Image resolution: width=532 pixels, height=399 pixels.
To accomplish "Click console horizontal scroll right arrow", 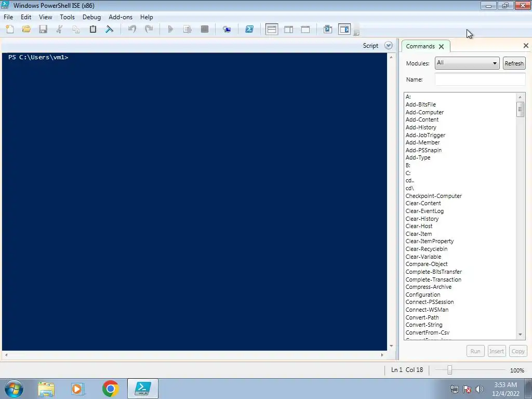I will coord(382,355).
